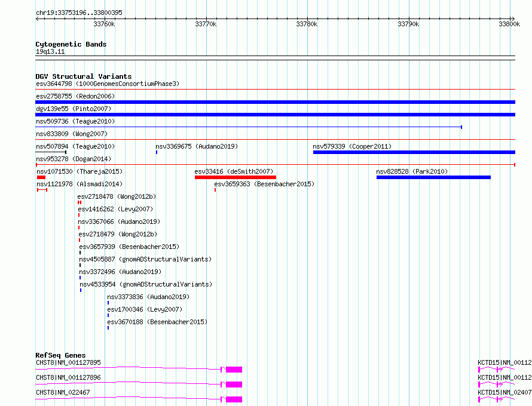Select the nsv3369675 (Audano2019) small blue marker
This screenshot has width=532, height=406.
[157, 152]
